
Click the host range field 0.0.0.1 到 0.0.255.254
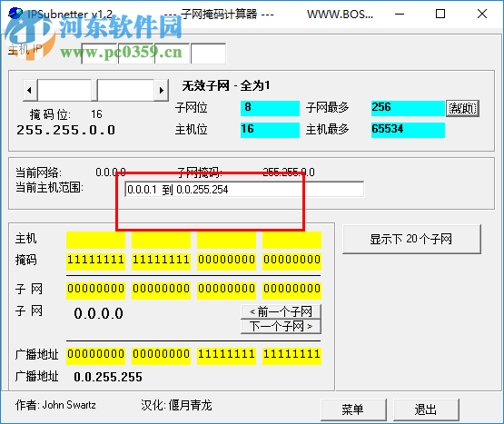tap(244, 189)
